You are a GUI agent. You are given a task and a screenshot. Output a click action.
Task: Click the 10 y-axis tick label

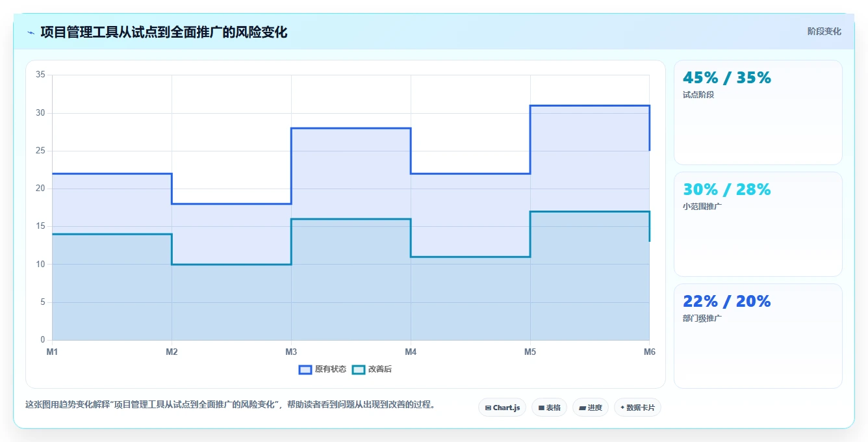coord(40,264)
